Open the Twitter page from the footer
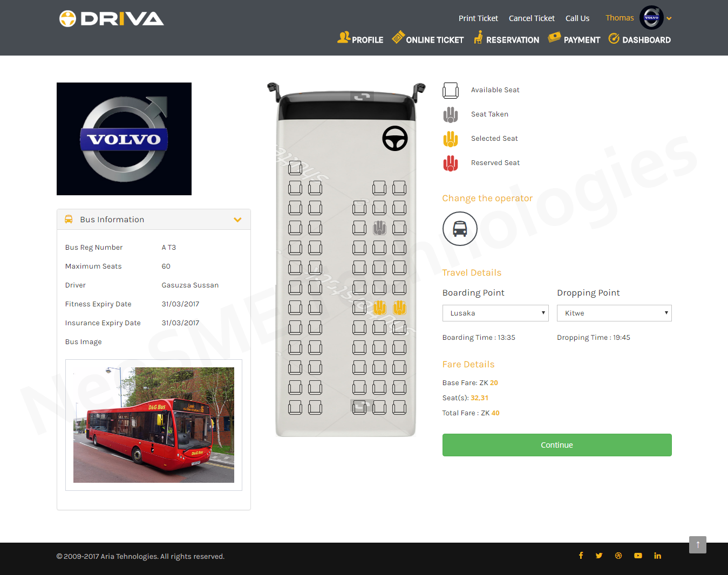 [599, 555]
